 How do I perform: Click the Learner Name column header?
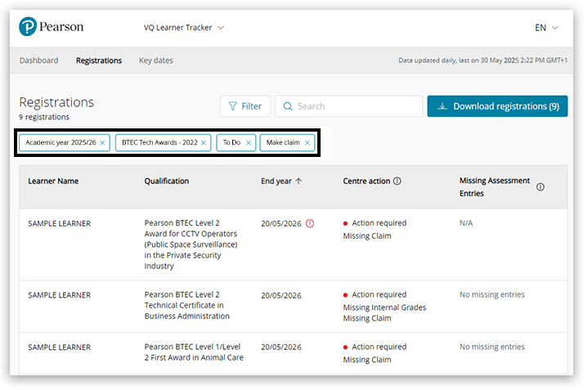pyautogui.click(x=53, y=182)
